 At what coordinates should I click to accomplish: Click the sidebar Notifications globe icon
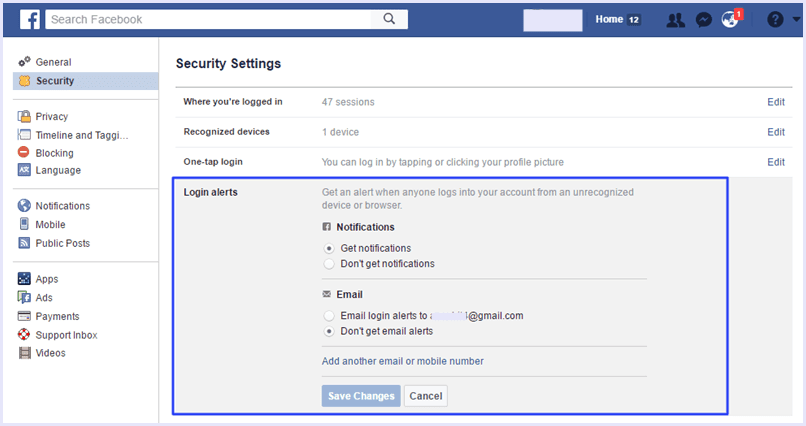tap(24, 206)
